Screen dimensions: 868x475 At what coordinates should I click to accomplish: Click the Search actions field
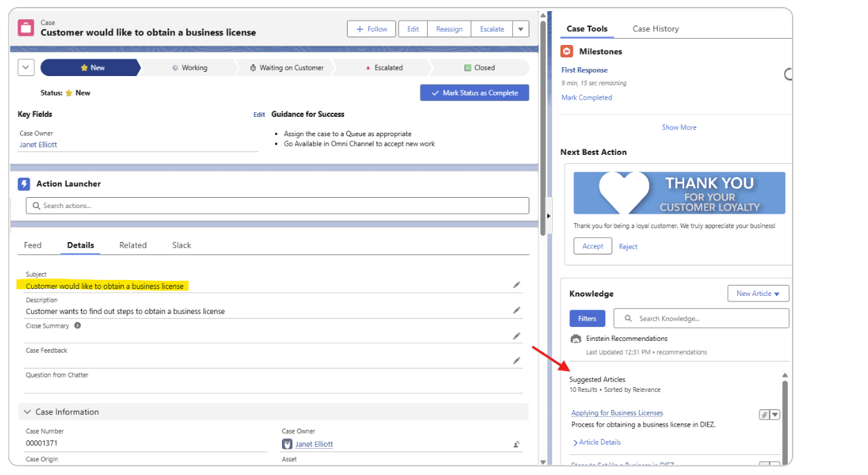click(x=277, y=205)
